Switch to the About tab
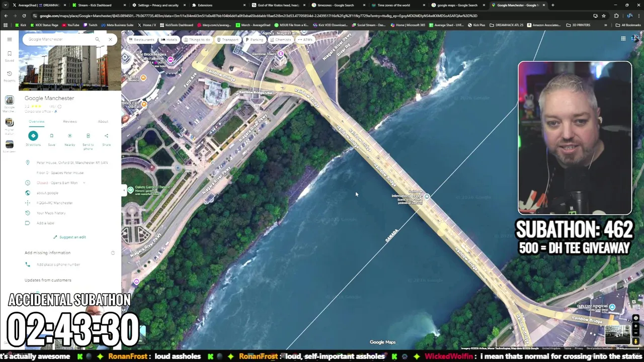Image resolution: width=644 pixels, height=362 pixels. [x=103, y=122]
